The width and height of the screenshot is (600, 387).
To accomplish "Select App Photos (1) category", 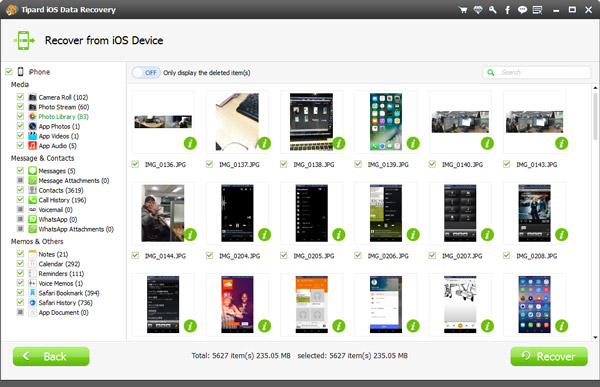I will [59, 127].
